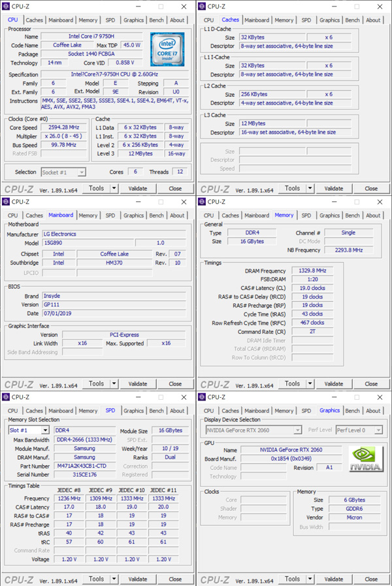Click the BIOS date '07/01/2019'

(114, 313)
